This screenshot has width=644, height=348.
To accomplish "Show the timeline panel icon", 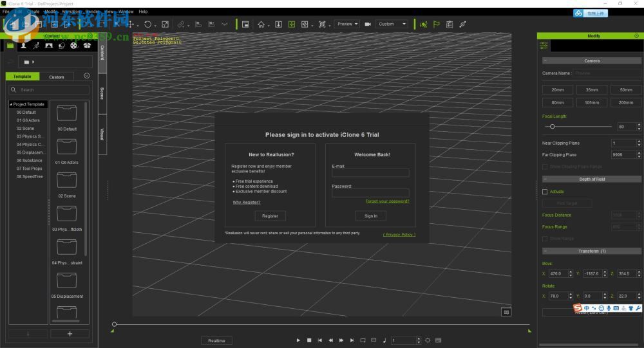I will pos(438,340).
